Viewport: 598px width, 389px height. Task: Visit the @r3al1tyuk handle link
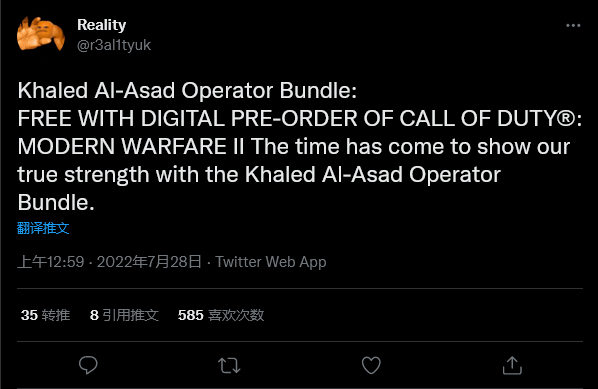coord(114,45)
